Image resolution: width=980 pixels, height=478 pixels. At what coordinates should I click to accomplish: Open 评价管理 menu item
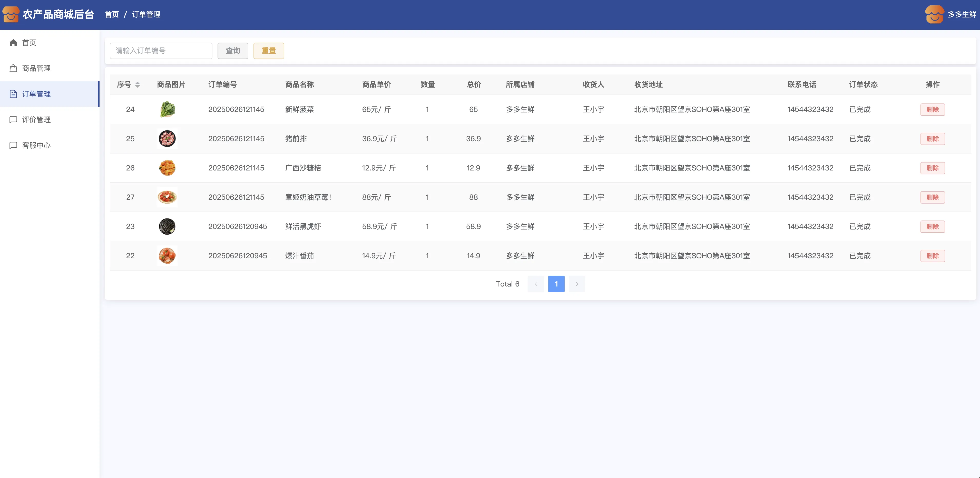(x=36, y=120)
